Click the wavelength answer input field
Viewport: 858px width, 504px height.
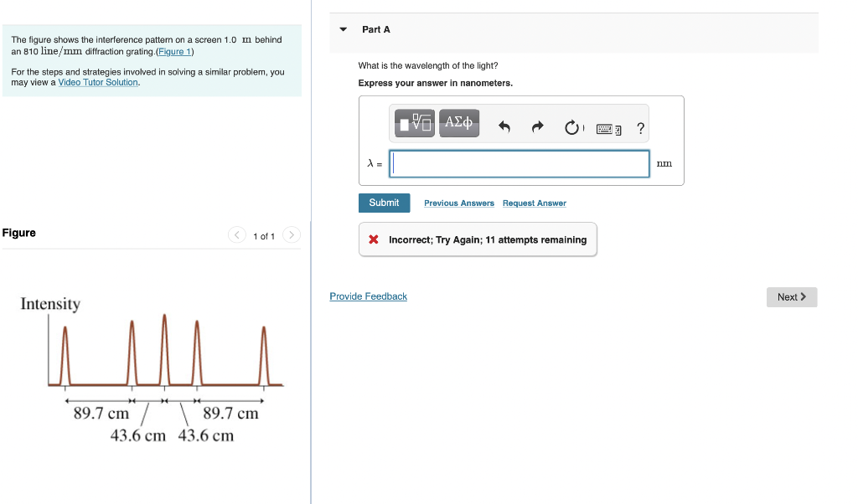tap(519, 163)
